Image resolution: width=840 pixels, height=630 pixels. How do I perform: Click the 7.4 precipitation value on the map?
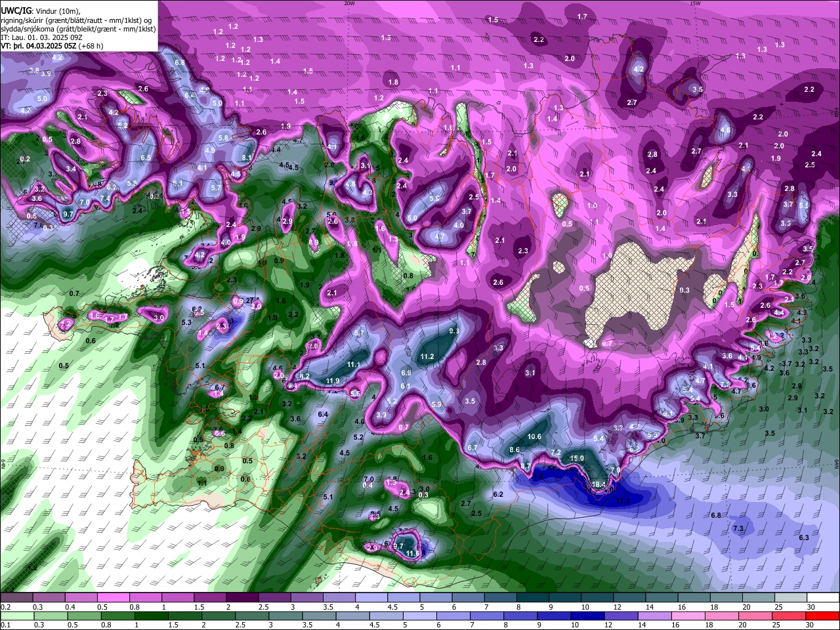point(105,199)
